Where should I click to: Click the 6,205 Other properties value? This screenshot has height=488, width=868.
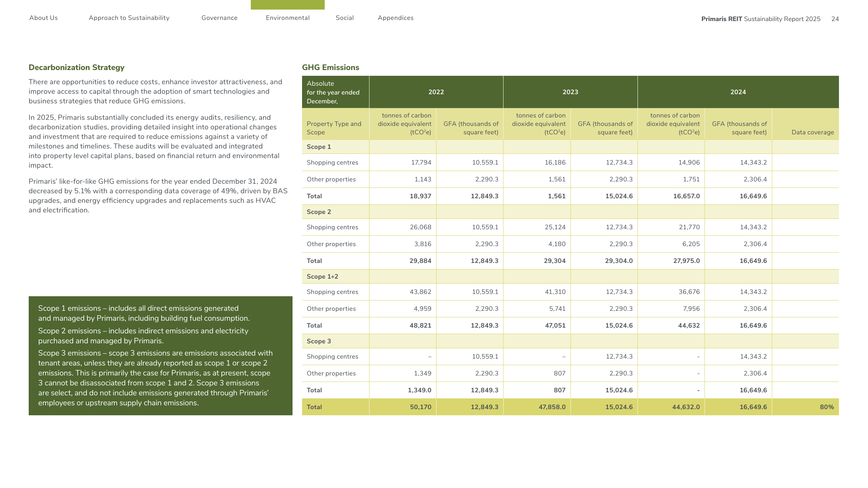pyautogui.click(x=691, y=244)
